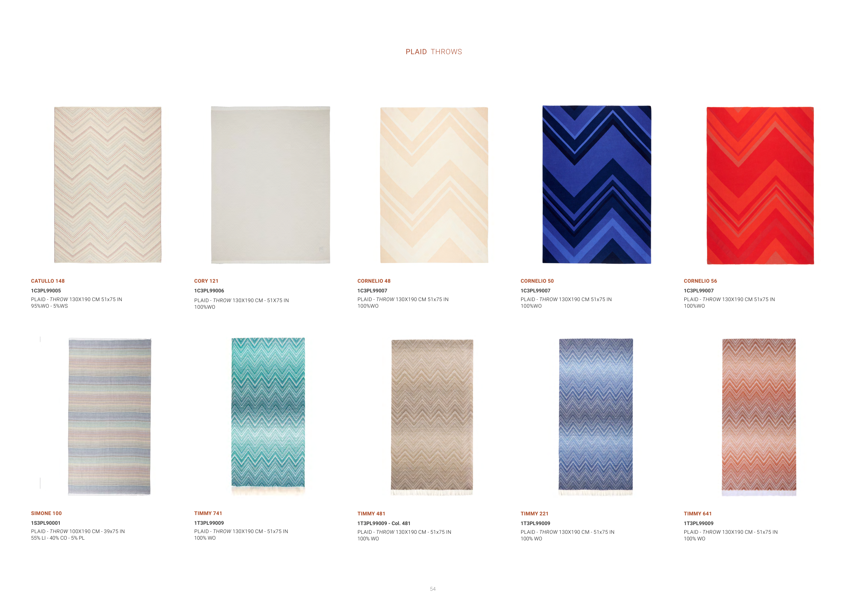Image resolution: width=868 pixels, height=614 pixels.
Task: Click the Simone 100 striped throw image
Action: 110,417
